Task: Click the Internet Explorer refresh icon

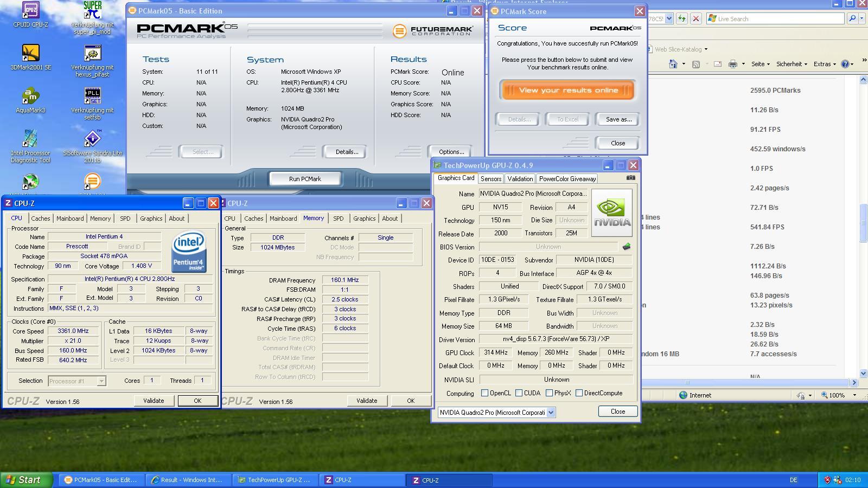Action: point(682,18)
